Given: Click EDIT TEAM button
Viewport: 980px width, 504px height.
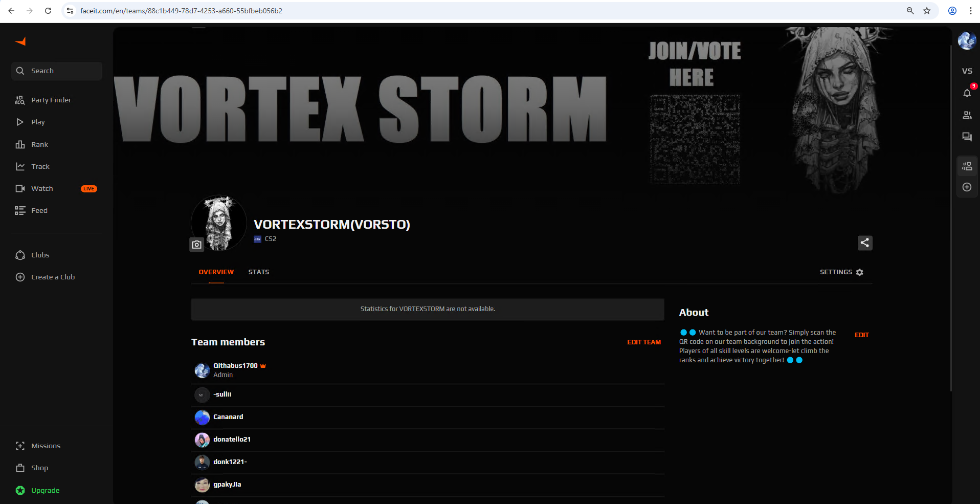Looking at the screenshot, I should (644, 342).
